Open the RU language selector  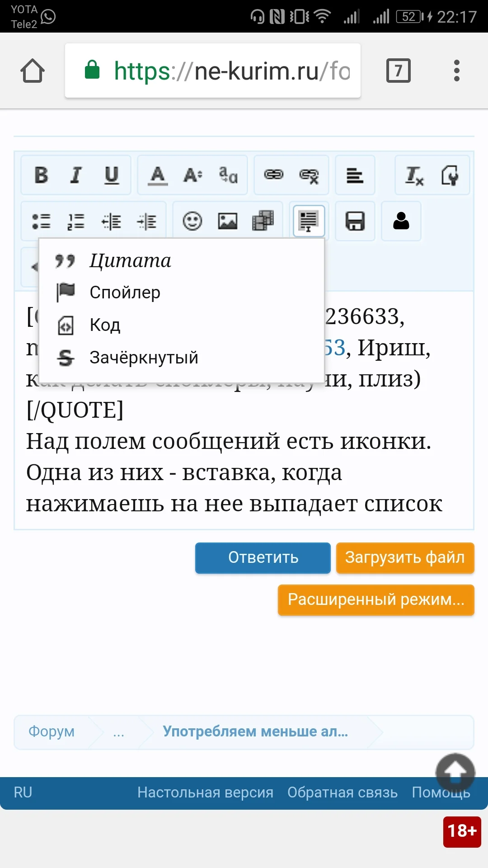pos(23,793)
